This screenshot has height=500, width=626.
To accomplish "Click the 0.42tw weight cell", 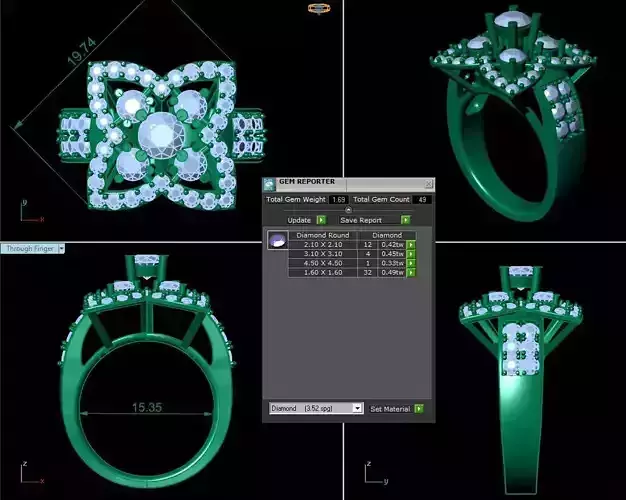I will click(392, 244).
